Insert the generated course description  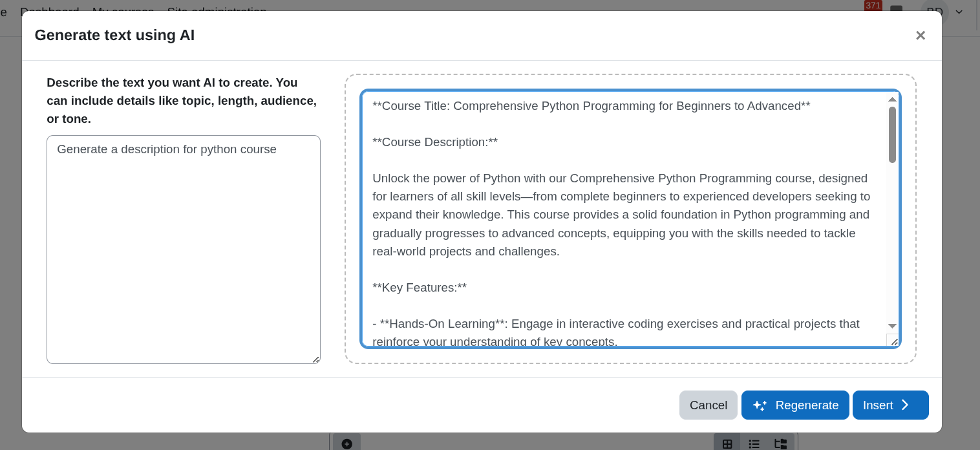(x=890, y=405)
